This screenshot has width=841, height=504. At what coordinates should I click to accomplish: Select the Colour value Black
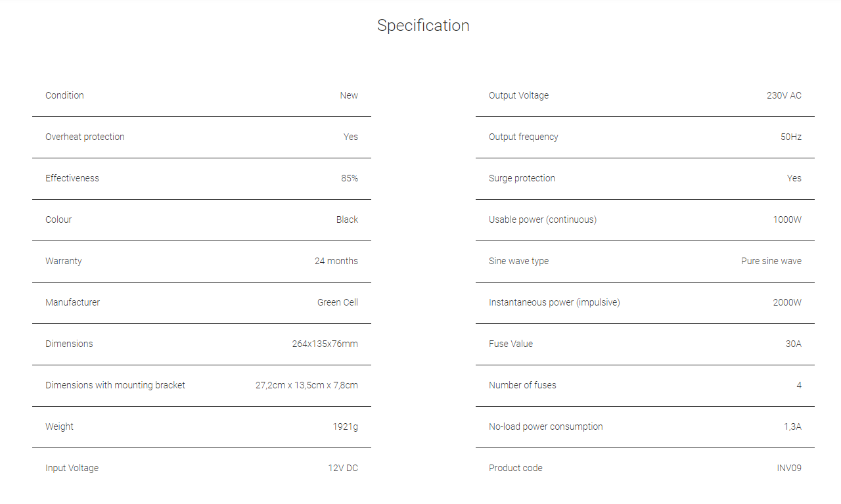coord(347,219)
